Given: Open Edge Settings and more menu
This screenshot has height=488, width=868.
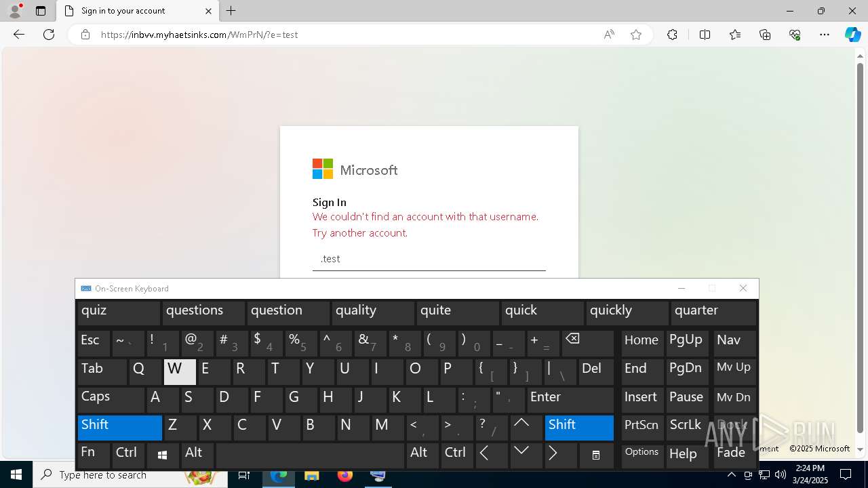Looking at the screenshot, I should pos(825,35).
